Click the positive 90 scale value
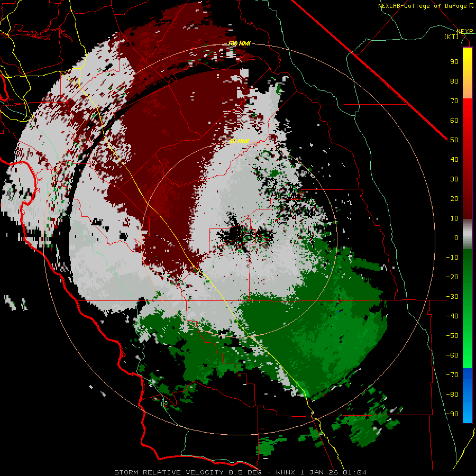The height and width of the screenshot is (476, 476). click(x=454, y=62)
